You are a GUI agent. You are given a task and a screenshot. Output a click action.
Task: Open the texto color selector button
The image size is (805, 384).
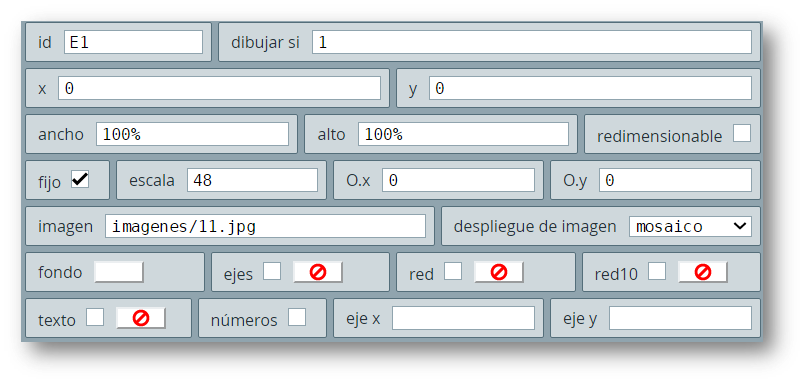tap(141, 318)
